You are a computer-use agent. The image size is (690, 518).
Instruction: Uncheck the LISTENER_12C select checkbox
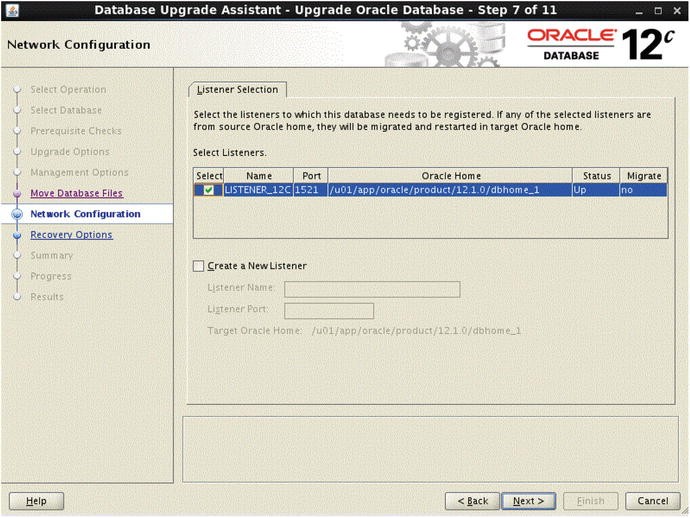coord(209,190)
